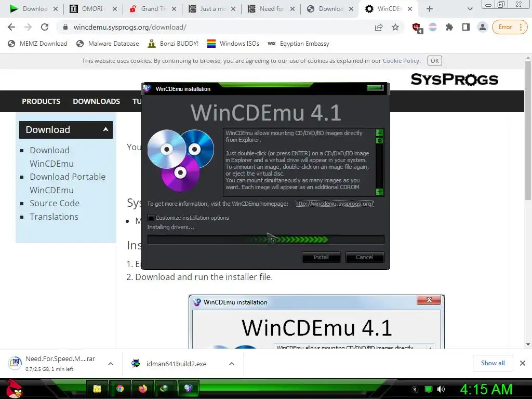This screenshot has height=399, width=532.
Task: Toggle Customize installation options checkbox
Action: (151, 218)
